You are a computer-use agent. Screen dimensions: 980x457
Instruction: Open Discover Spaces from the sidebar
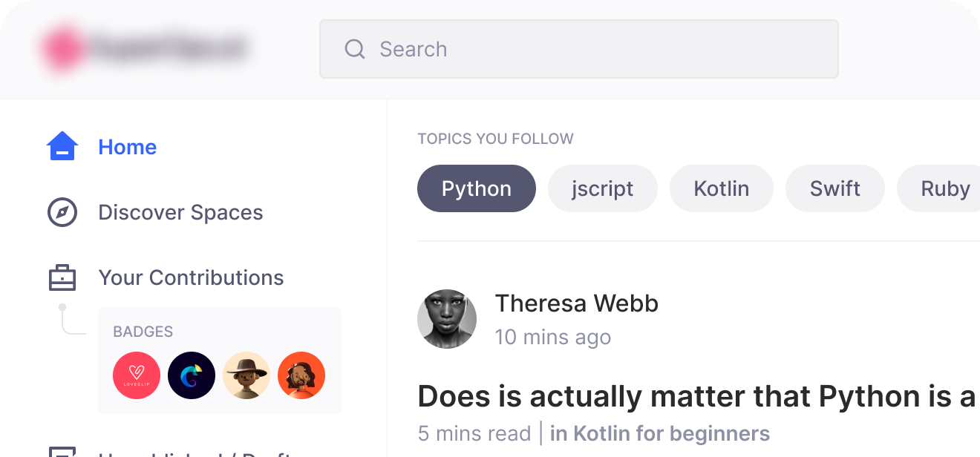pyautogui.click(x=180, y=212)
